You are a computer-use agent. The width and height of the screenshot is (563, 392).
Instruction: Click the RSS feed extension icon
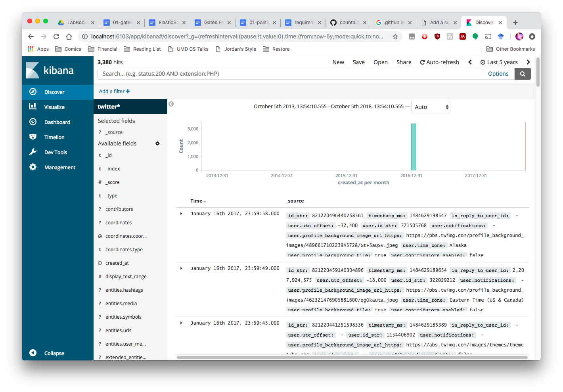450,36
